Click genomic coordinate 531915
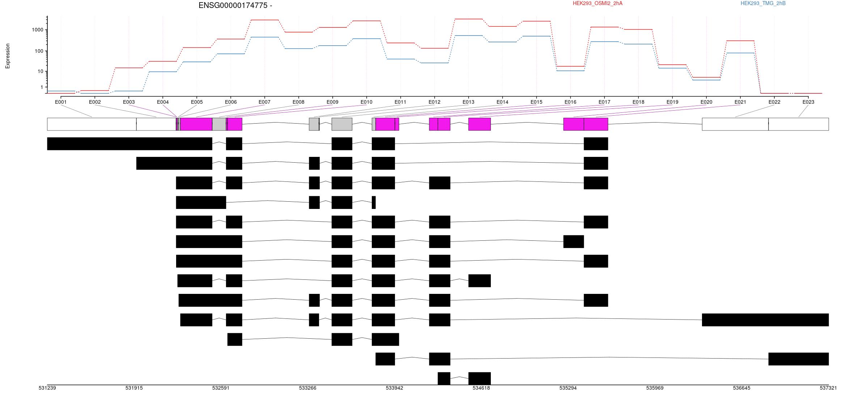 coord(134,388)
